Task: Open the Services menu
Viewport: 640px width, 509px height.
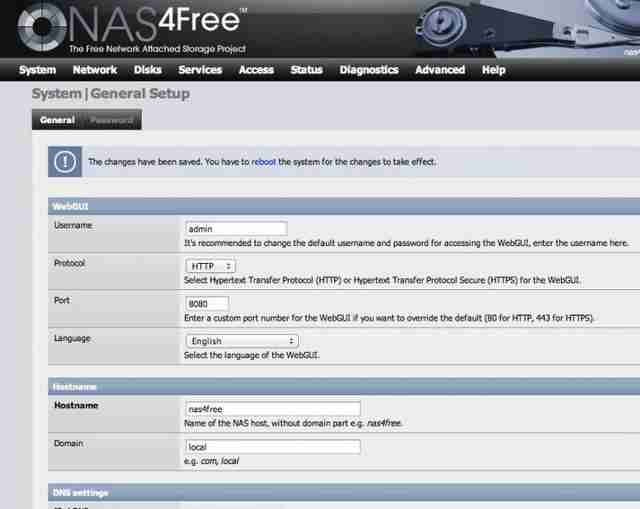Action: point(200,70)
